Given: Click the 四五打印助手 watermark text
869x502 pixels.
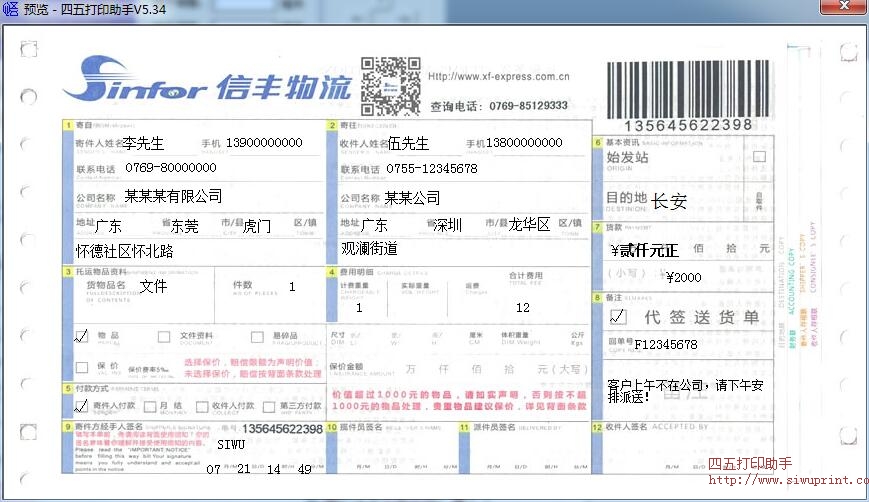Looking at the screenshot, I should tap(750, 464).
